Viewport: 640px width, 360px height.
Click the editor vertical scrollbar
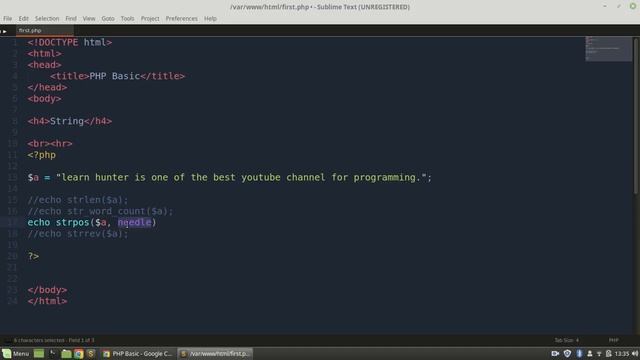click(x=636, y=116)
